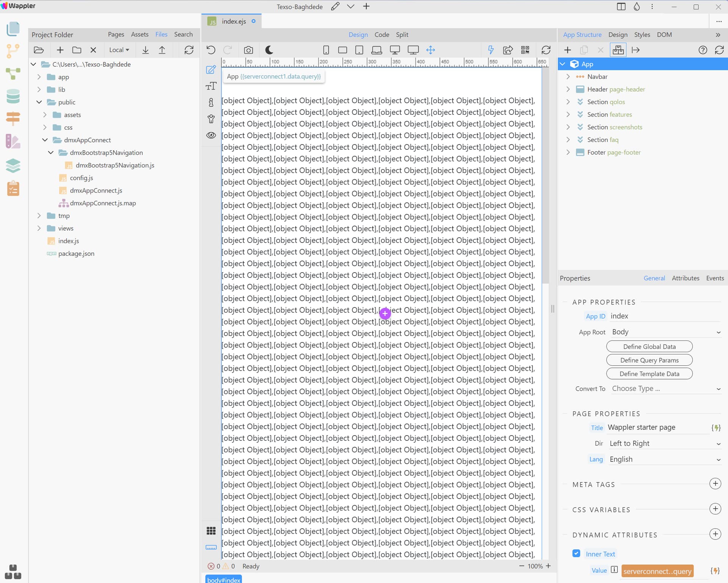728x583 pixels.
Task: Click Define Query Params button
Action: pyautogui.click(x=649, y=360)
